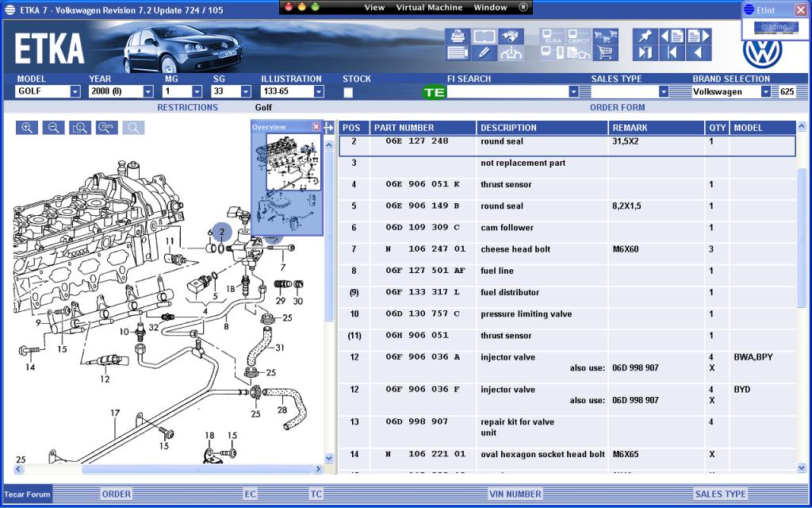Click the pencil edit icon

pyautogui.click(x=485, y=53)
